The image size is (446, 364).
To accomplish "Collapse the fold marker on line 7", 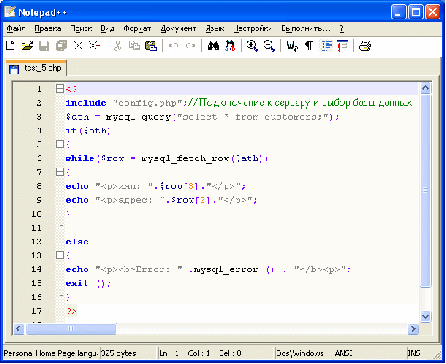I will point(60,172).
